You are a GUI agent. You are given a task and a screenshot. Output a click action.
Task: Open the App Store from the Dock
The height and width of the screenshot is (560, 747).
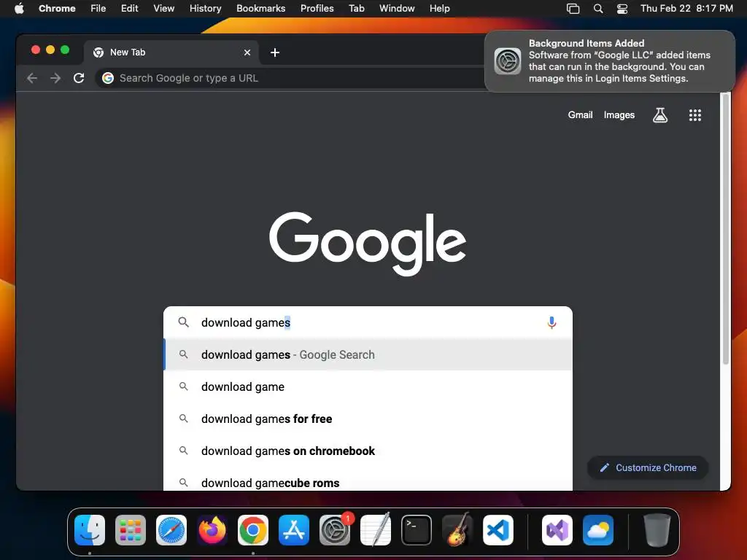point(294,530)
